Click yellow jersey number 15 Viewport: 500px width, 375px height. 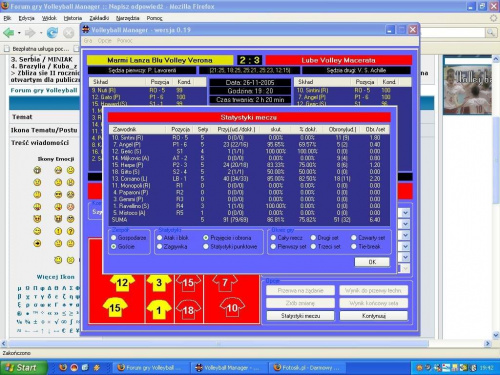tap(115, 308)
